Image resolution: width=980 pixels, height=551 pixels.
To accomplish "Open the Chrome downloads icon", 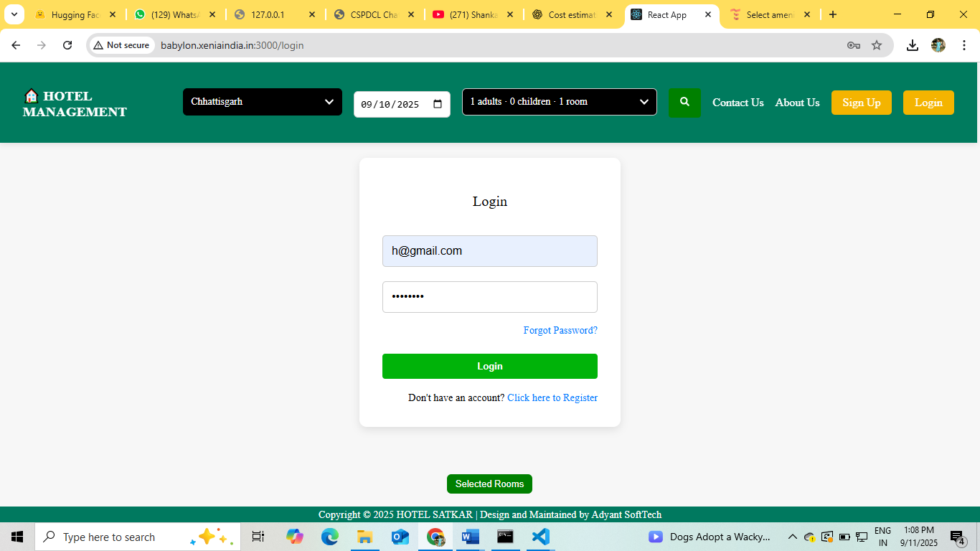I will tap(912, 45).
